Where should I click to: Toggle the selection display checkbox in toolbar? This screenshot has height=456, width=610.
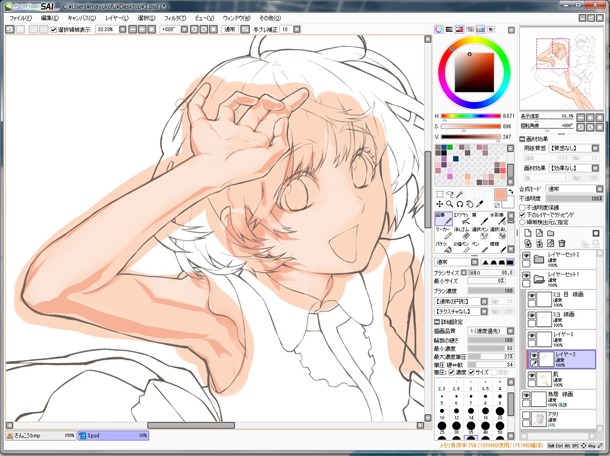54,30
